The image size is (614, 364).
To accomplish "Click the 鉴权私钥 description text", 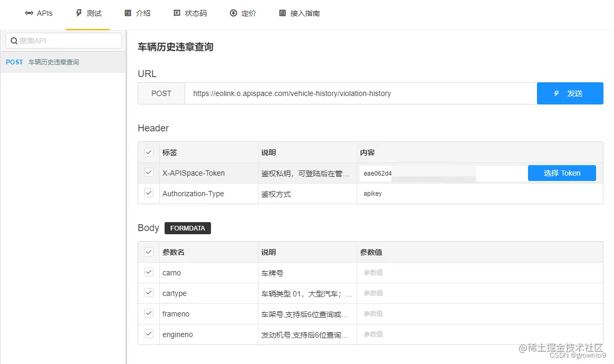I will coord(305,173).
